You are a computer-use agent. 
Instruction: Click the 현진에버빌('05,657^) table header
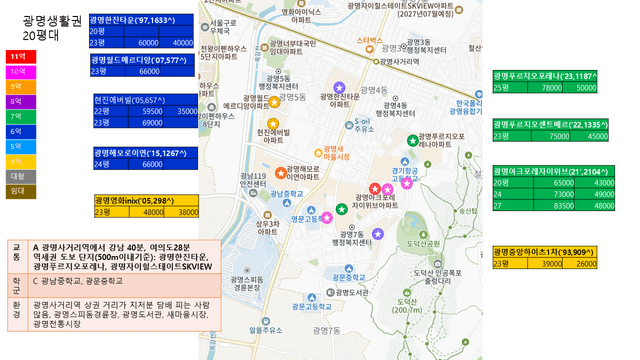click(145, 100)
